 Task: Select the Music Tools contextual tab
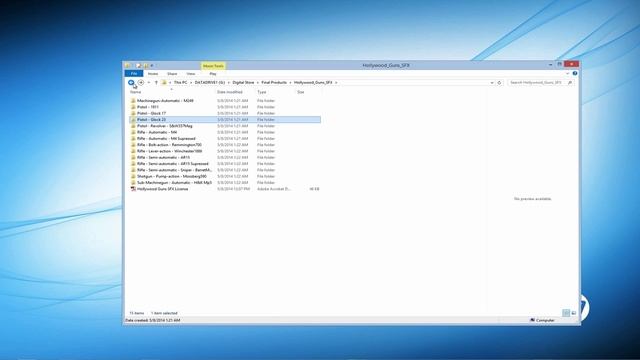pos(213,66)
